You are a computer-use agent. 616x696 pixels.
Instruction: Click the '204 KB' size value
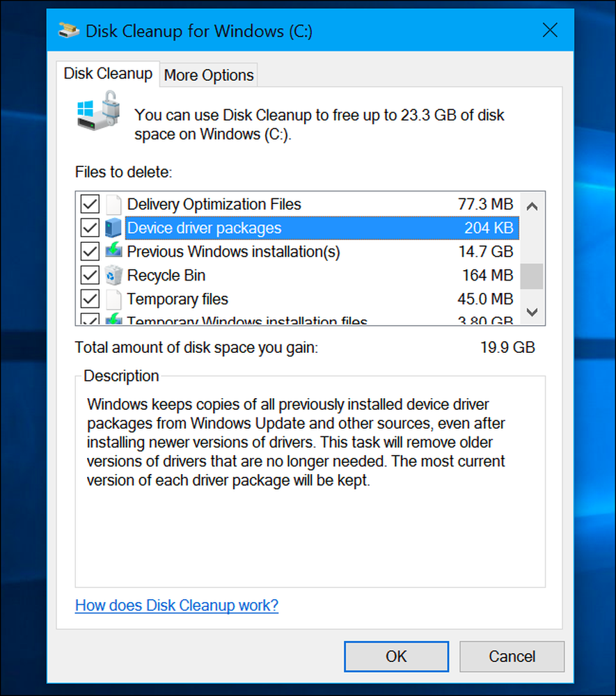tap(489, 228)
